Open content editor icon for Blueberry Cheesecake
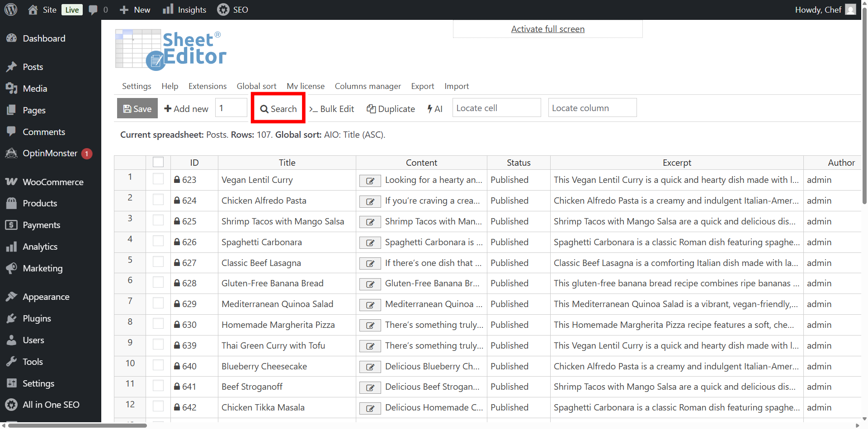Screen dimensions: 868x429 [370, 367]
